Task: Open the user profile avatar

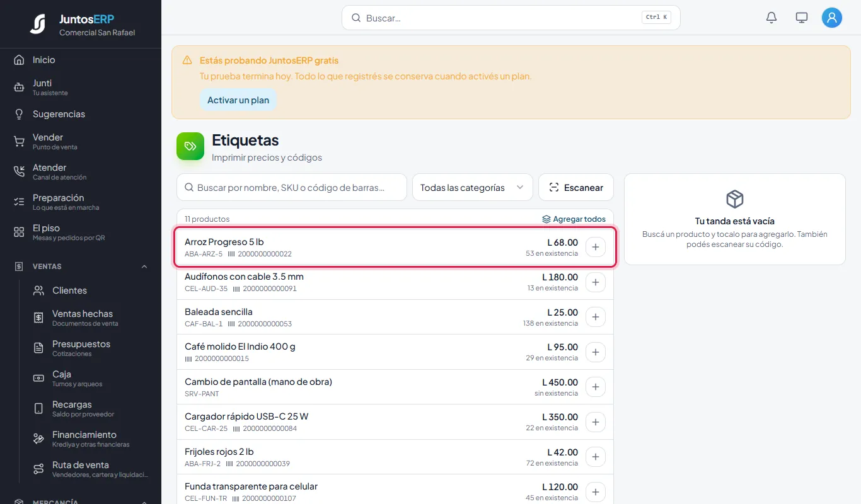Action: pyautogui.click(x=832, y=18)
